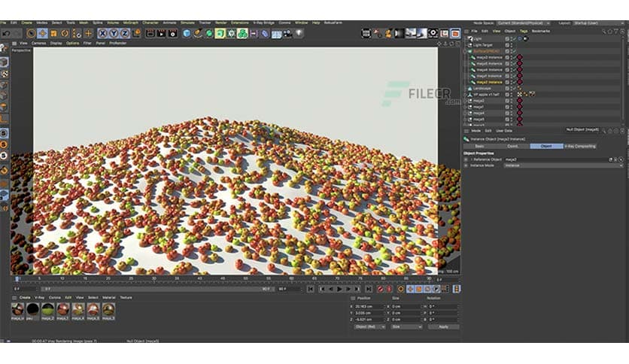
Task: Open Object Manager Tags menu
Action: [524, 31]
